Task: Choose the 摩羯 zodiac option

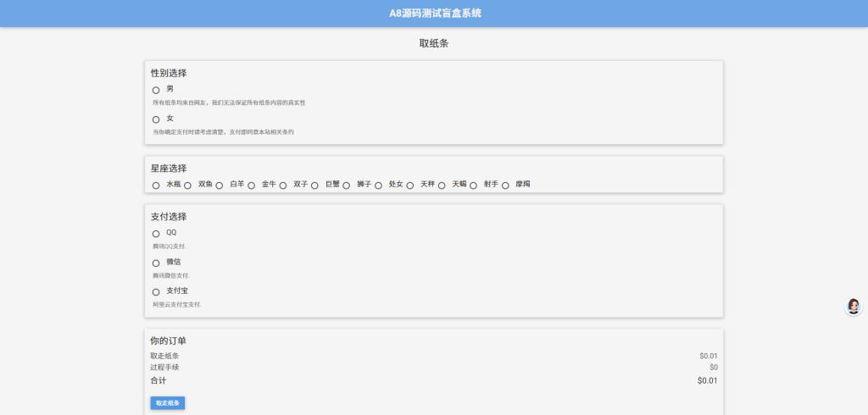Action: coord(505,185)
